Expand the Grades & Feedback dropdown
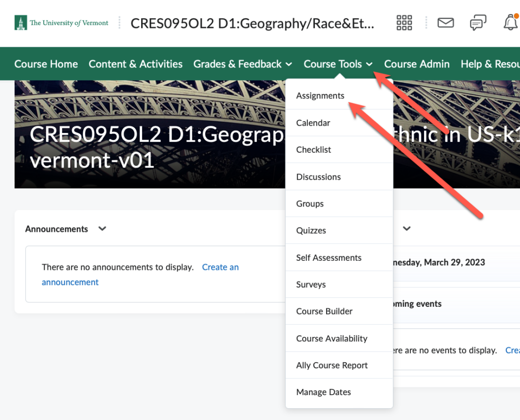Viewport: 520px width, 420px height. (242, 64)
